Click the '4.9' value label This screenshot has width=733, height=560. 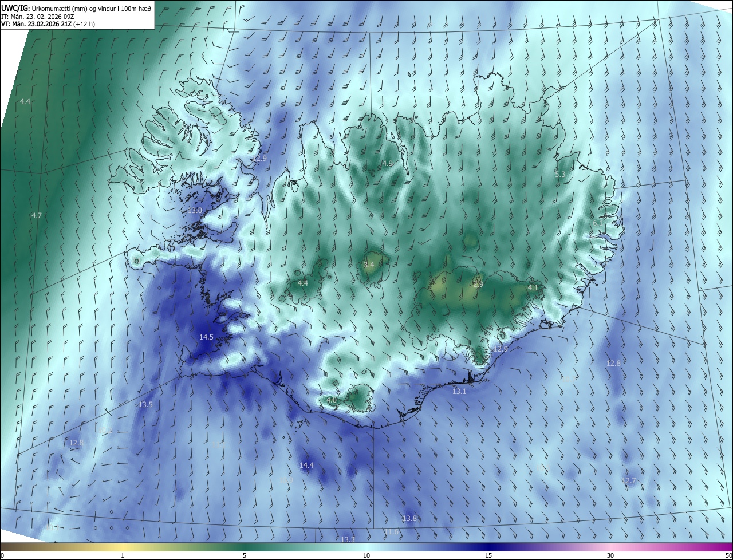388,164
